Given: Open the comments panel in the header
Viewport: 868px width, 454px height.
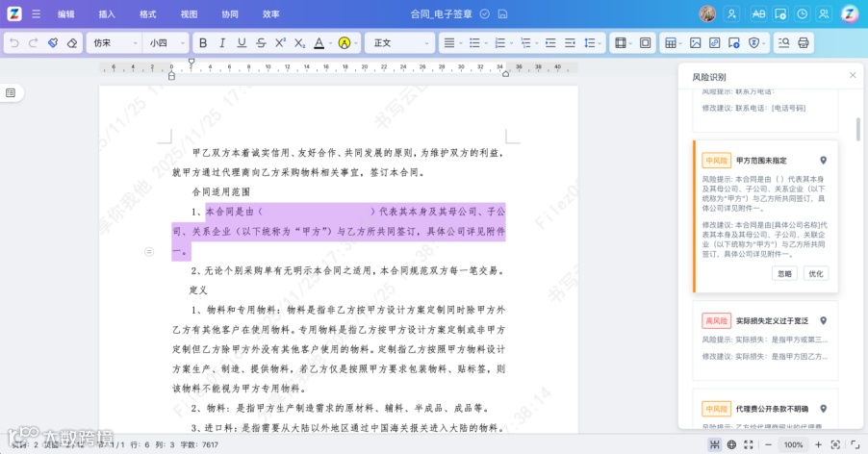Looking at the screenshot, I should click(x=780, y=13).
